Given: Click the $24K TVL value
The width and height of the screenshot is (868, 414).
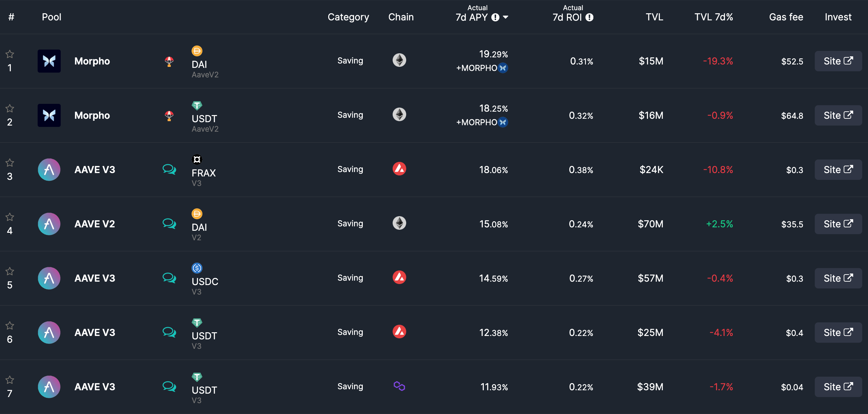Looking at the screenshot, I should [651, 170].
